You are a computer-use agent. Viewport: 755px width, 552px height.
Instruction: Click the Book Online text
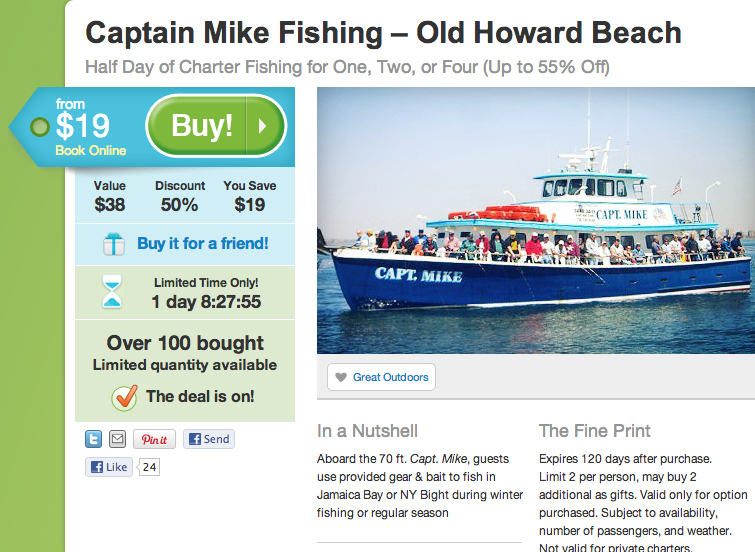(x=91, y=150)
